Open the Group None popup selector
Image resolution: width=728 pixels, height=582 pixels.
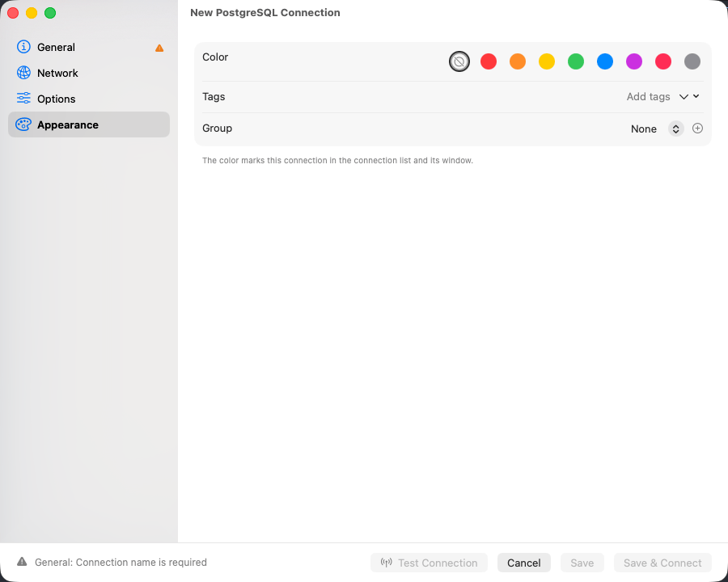pos(657,129)
